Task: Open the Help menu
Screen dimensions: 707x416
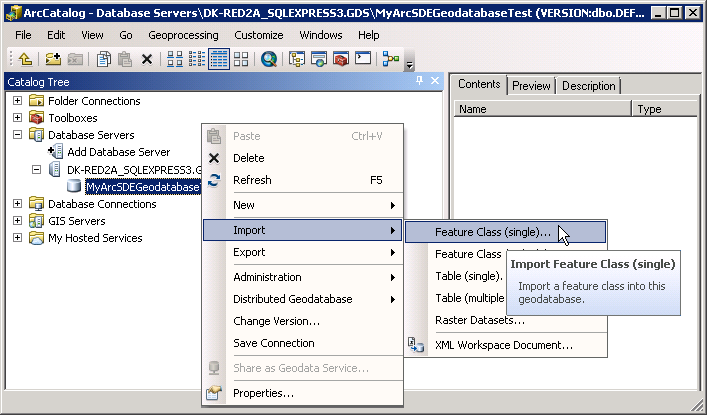Action: click(x=368, y=35)
